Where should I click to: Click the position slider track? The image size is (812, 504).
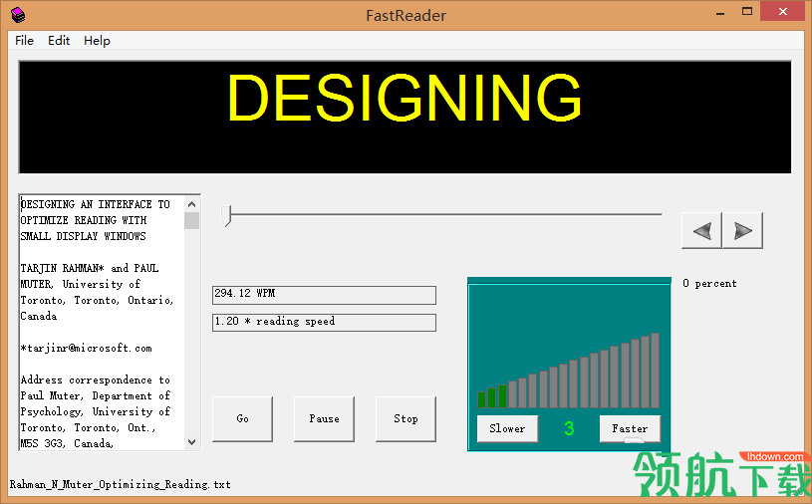pyautogui.click(x=445, y=214)
